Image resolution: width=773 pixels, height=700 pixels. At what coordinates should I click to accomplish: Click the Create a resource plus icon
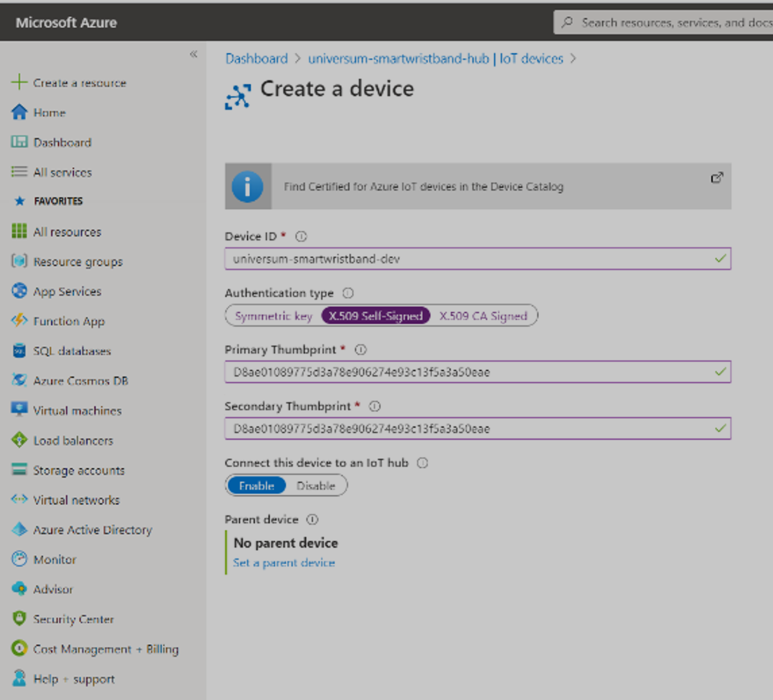19,82
